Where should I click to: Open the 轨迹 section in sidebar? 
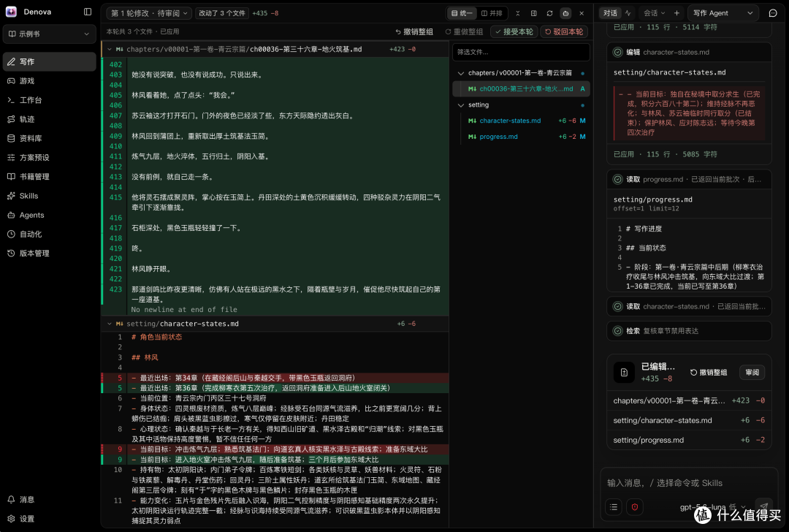(50, 119)
